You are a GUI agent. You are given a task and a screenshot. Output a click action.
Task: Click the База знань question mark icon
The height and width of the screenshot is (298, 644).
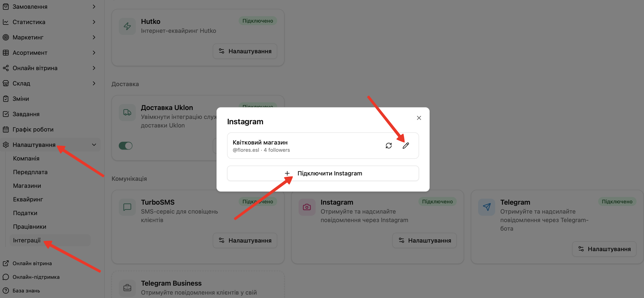click(6, 291)
